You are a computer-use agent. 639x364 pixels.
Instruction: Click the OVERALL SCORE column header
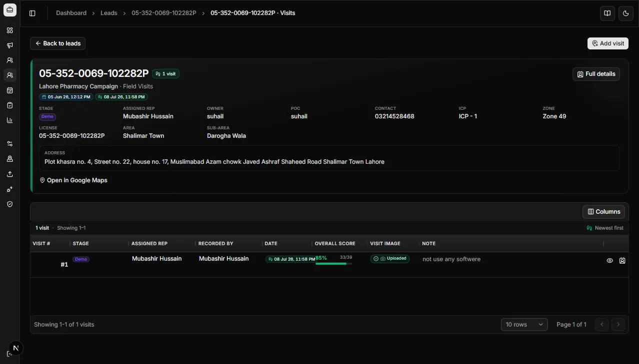pyautogui.click(x=335, y=244)
